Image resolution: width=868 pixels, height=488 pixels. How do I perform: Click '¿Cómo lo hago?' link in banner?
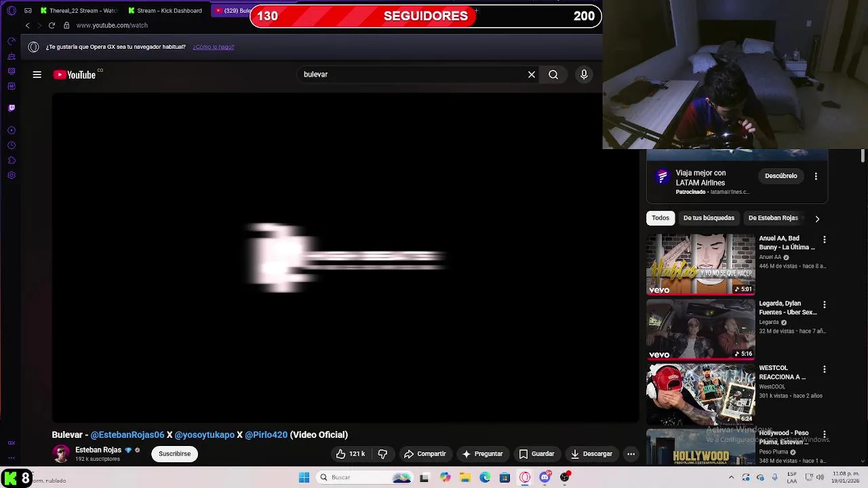point(214,47)
